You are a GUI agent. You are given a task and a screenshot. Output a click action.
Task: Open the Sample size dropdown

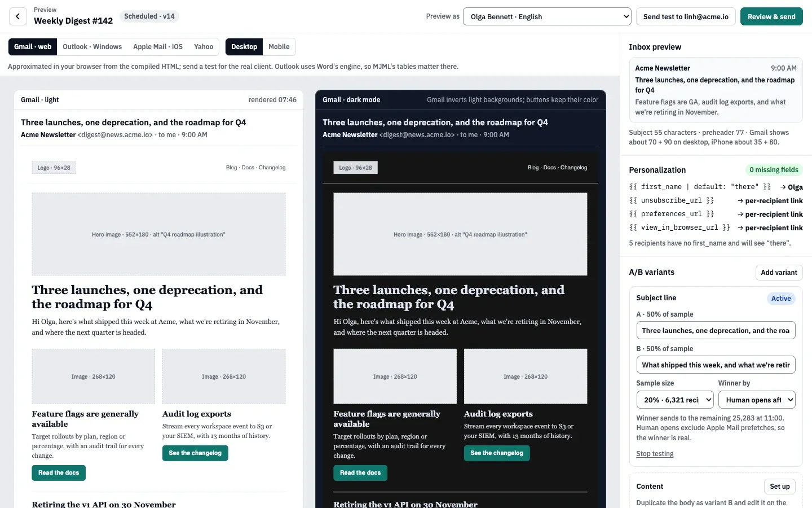pos(675,400)
